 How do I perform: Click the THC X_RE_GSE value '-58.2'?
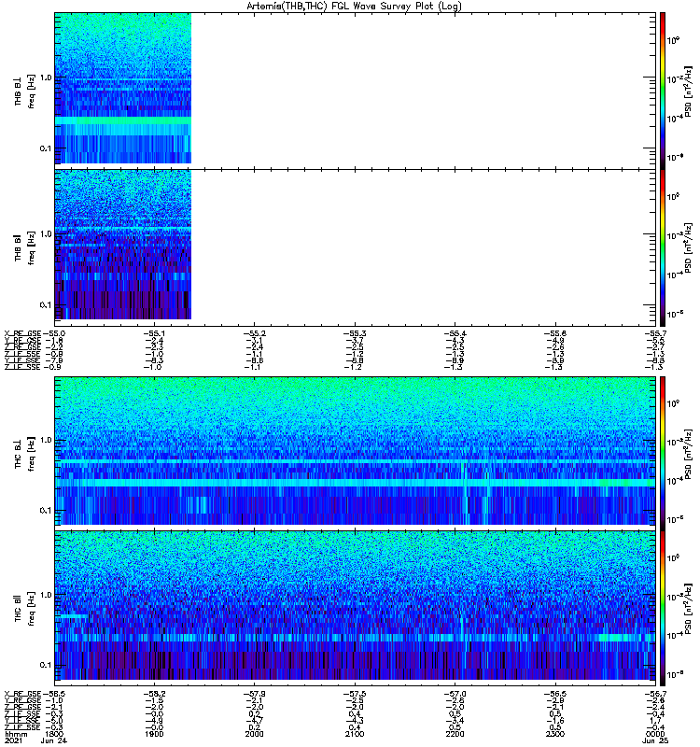point(154,694)
